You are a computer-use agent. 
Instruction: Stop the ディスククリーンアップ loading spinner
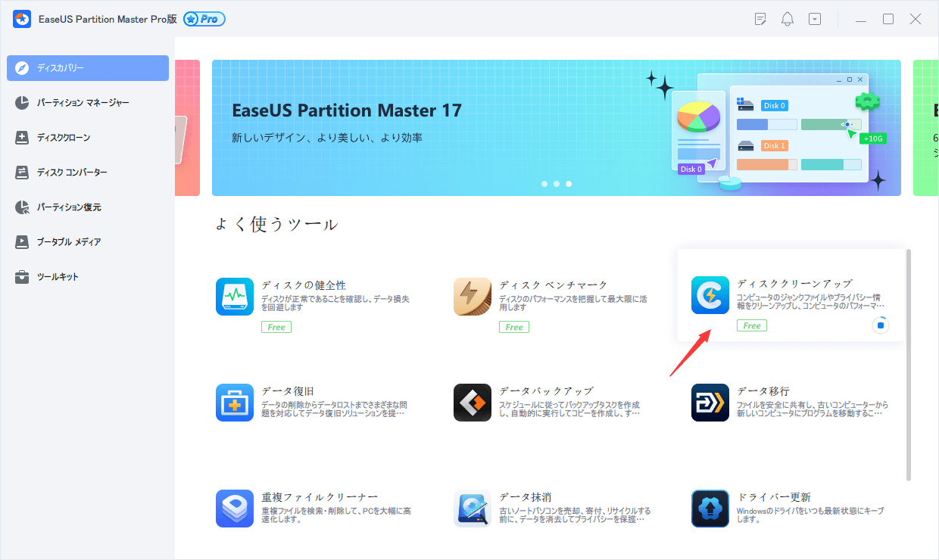879,325
